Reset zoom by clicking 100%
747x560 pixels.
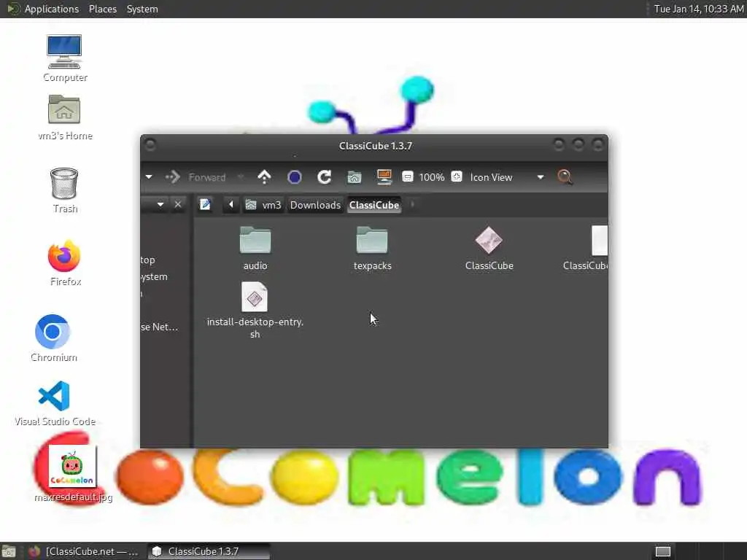point(432,177)
